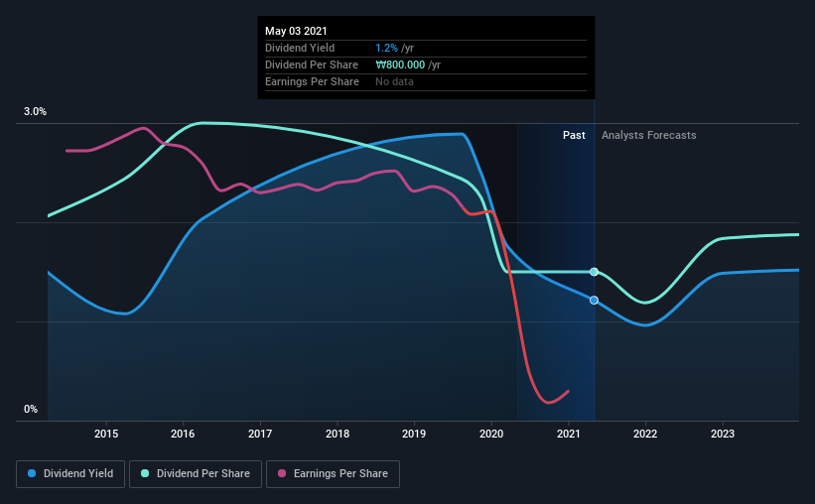The height and width of the screenshot is (504, 815).
Task: Click the teal Dividend Per Share legend dot
Action: (145, 473)
